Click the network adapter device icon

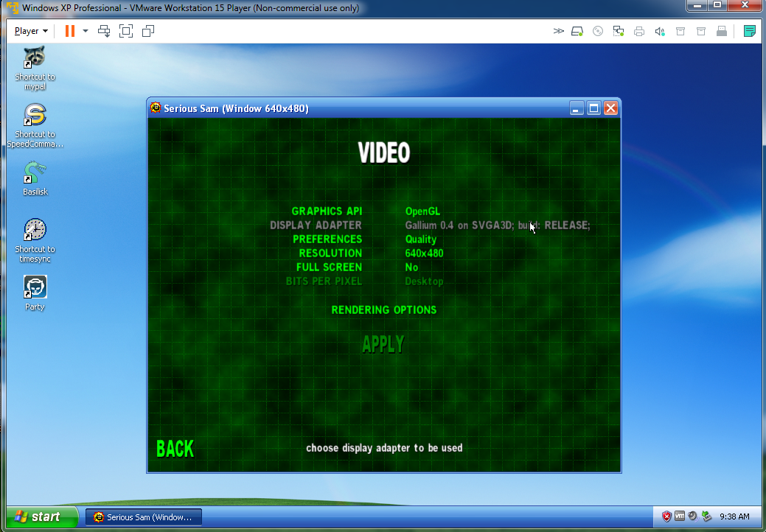point(619,31)
